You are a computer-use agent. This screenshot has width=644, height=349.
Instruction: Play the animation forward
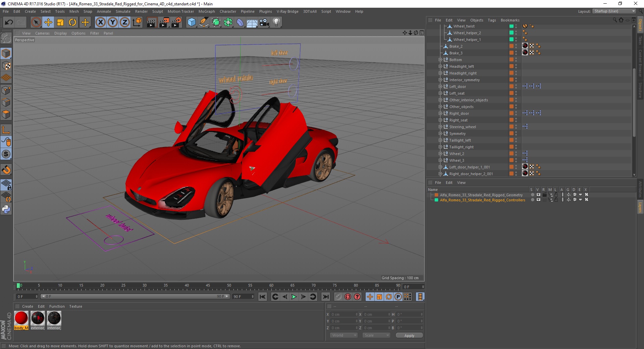[x=294, y=297]
